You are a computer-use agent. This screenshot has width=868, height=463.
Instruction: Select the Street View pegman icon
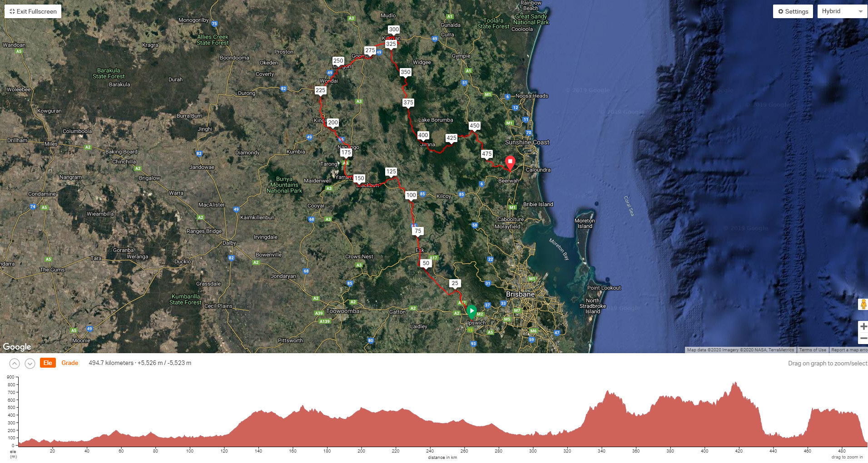click(863, 305)
